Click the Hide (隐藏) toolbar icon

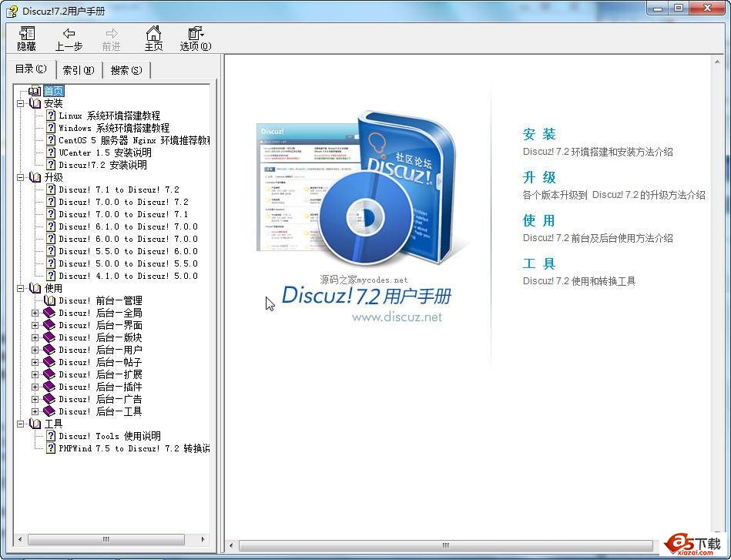[27, 34]
